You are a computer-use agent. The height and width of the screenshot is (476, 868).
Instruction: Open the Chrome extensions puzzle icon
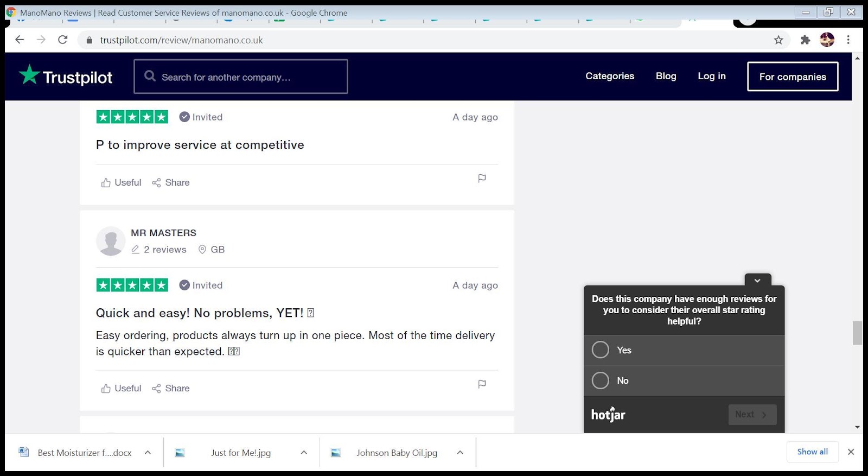point(805,40)
